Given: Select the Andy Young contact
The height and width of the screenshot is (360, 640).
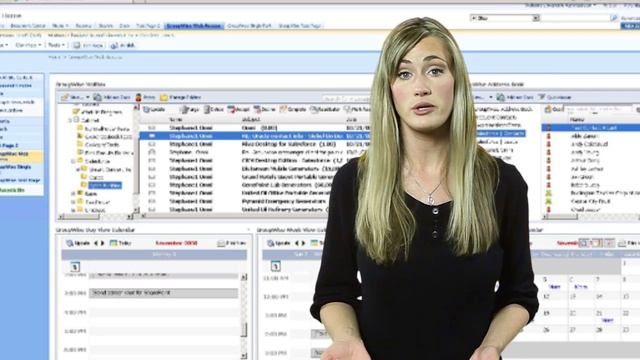Looking at the screenshot, I should [585, 152].
